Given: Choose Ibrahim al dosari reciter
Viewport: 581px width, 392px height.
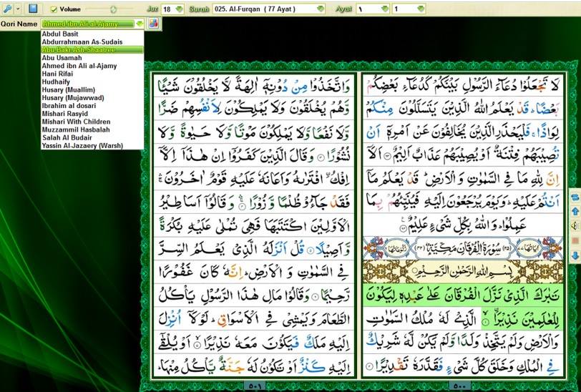Looking at the screenshot, I should coord(92,106).
